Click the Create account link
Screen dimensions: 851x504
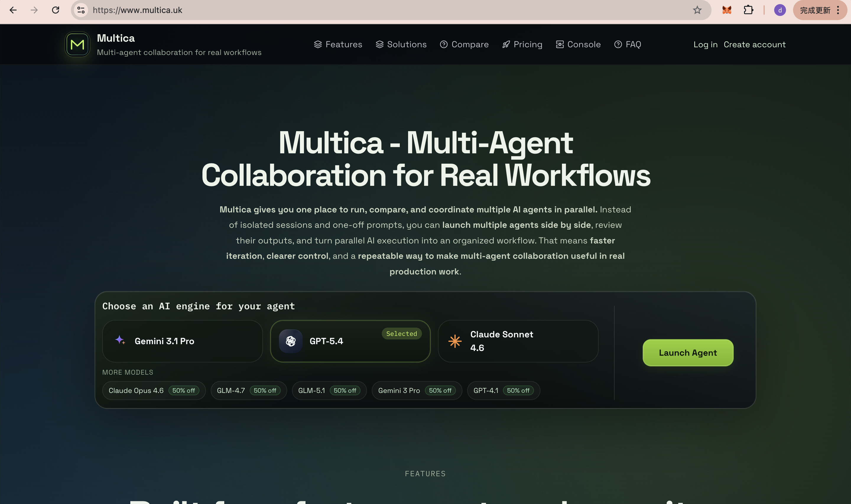(x=754, y=44)
